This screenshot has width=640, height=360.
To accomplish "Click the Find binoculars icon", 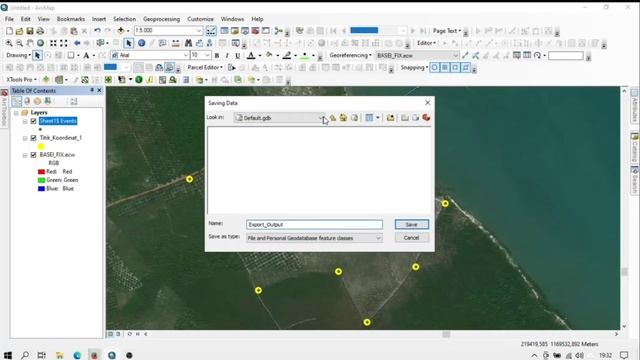I will 188,43.
